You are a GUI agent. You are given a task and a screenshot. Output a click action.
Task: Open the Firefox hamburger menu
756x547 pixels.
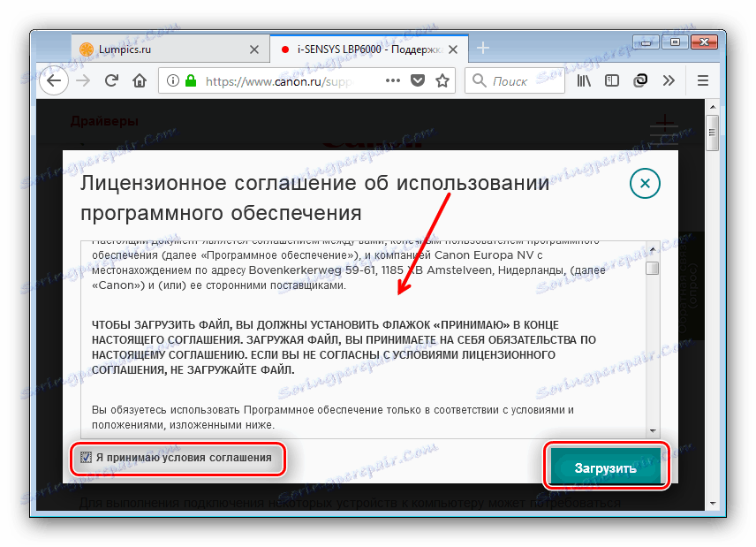coord(702,80)
